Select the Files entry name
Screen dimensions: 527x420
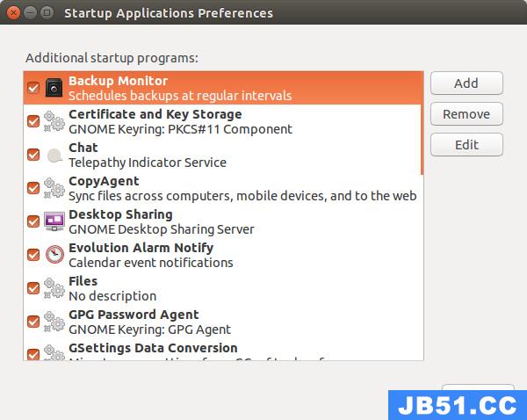click(x=83, y=281)
